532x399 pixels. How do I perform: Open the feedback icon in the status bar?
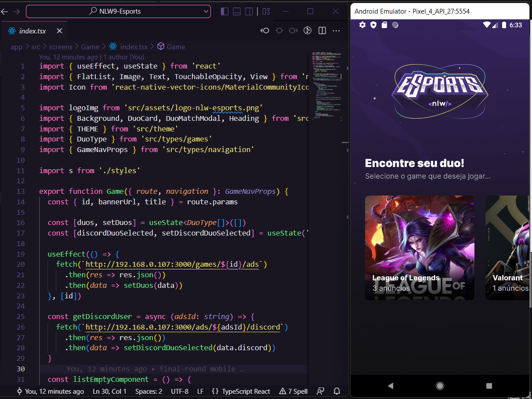[321, 391]
